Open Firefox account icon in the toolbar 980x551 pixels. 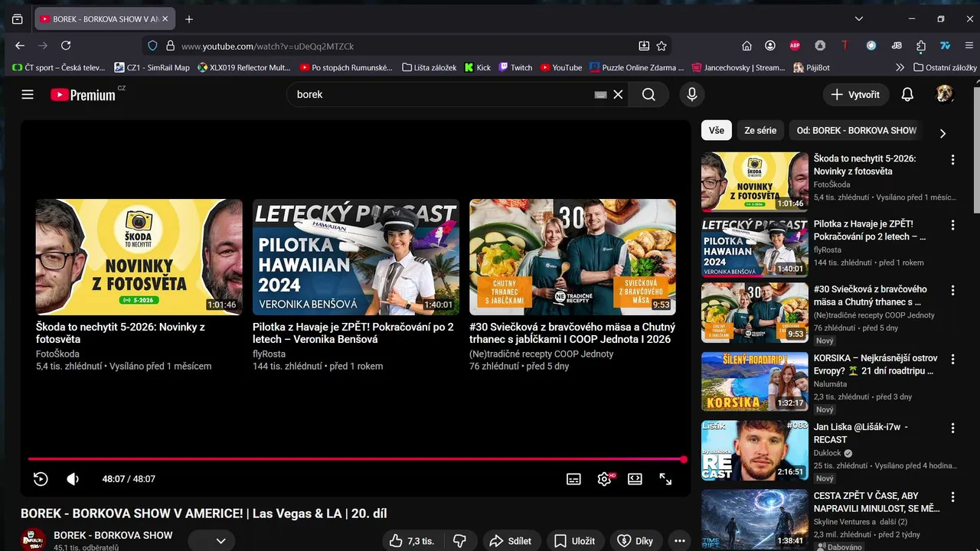click(770, 46)
